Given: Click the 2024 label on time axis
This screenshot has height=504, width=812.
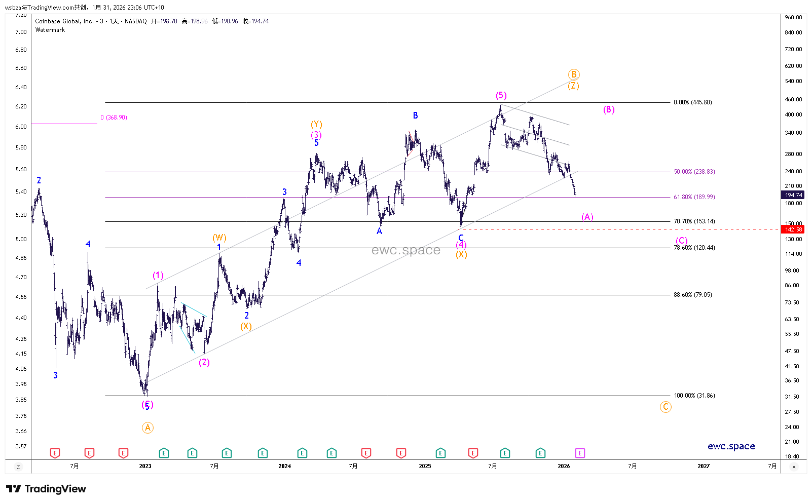Looking at the screenshot, I should click(x=285, y=466).
